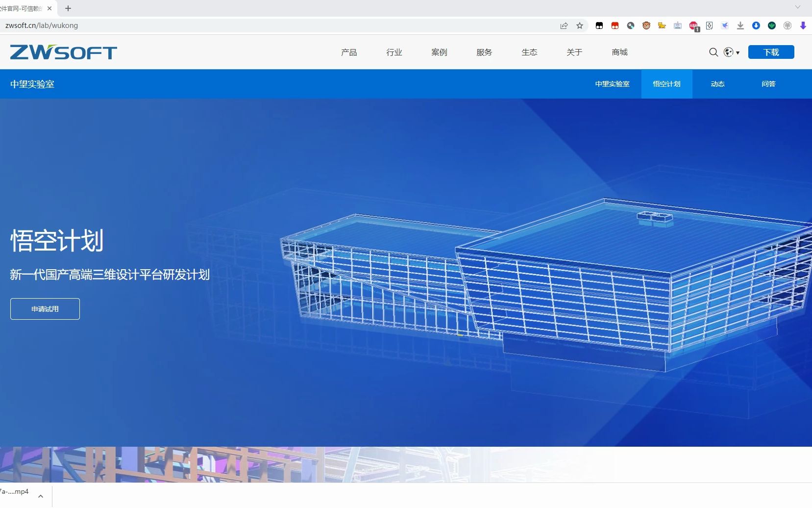The width and height of the screenshot is (812, 508).
Task: Click the dark green circle extension icon
Action: tap(772, 25)
